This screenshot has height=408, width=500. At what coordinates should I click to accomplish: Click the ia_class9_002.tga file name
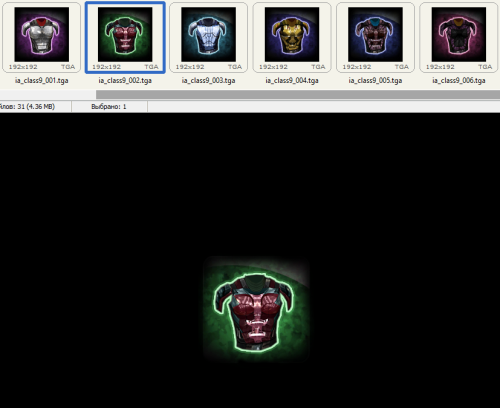tap(125, 81)
